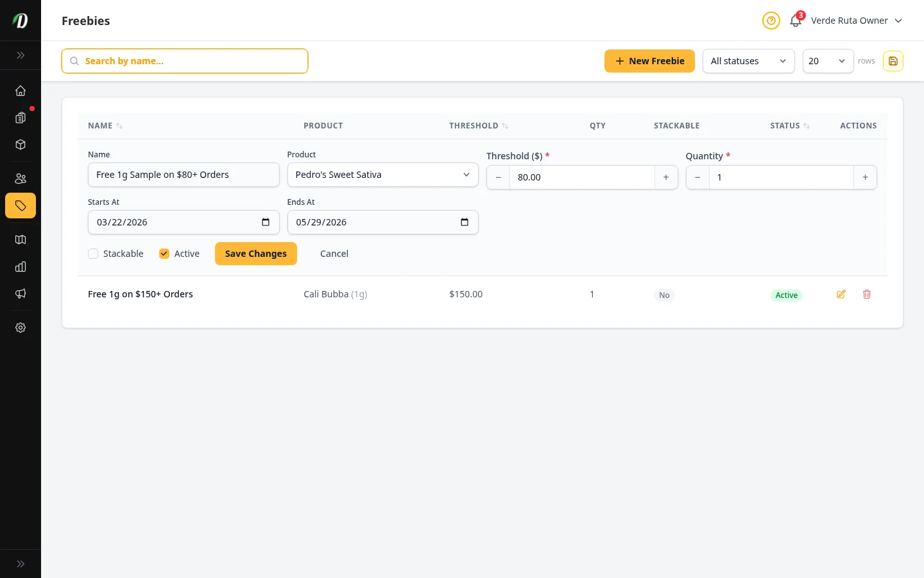Open the Verde Ruta Owner account menu
The image size is (924, 578).
[x=857, y=21]
